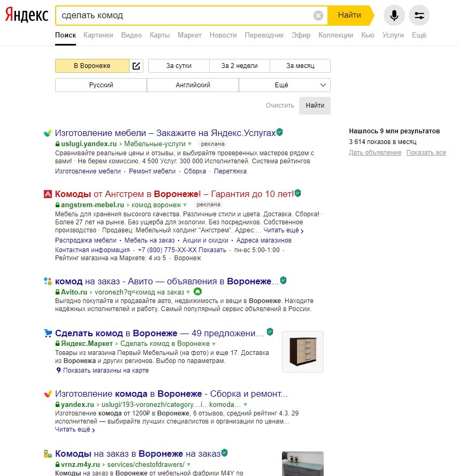The height and width of the screenshot is (476, 458).
Task: Open the Эфир tab
Action: click(301, 35)
